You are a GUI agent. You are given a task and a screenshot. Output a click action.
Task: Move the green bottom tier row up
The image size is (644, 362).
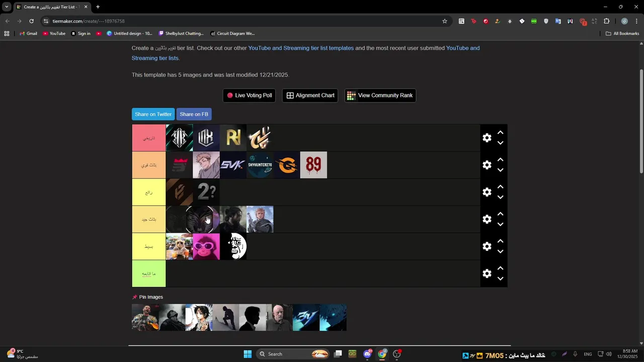click(x=500, y=268)
